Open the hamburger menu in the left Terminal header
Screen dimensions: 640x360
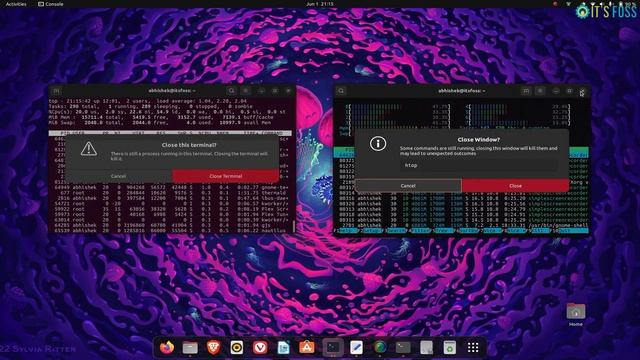click(x=246, y=91)
